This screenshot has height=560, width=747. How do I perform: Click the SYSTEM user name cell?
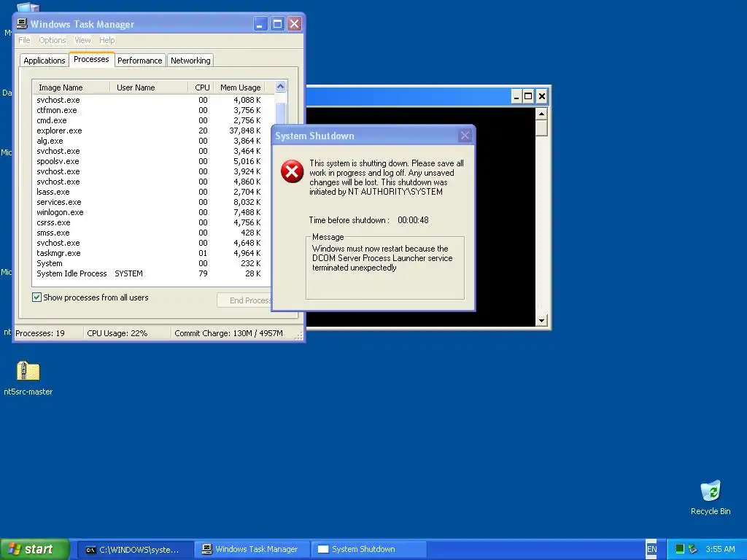click(x=128, y=274)
